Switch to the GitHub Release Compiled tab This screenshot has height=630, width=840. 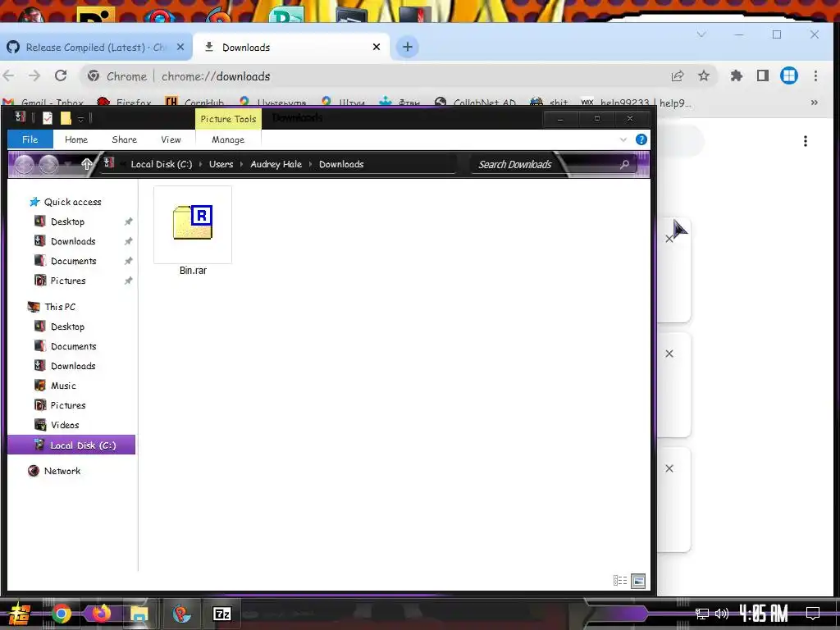pyautogui.click(x=97, y=47)
